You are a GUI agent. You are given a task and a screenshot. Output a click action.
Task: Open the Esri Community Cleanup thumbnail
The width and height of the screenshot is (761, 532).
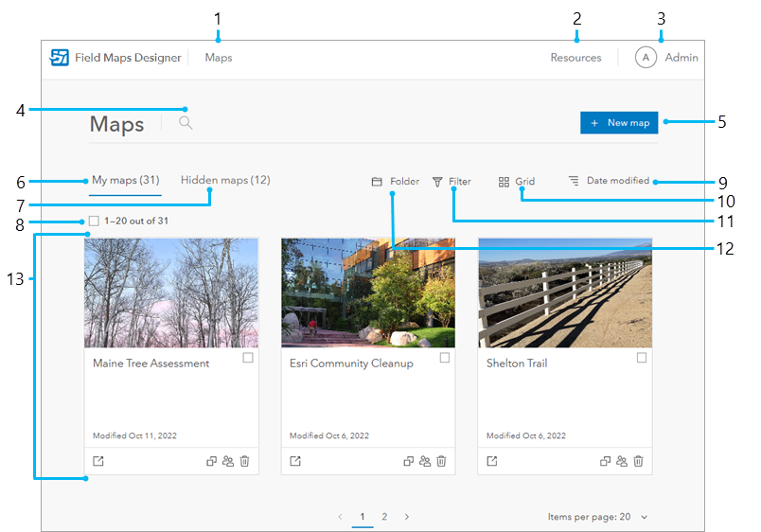point(368,293)
